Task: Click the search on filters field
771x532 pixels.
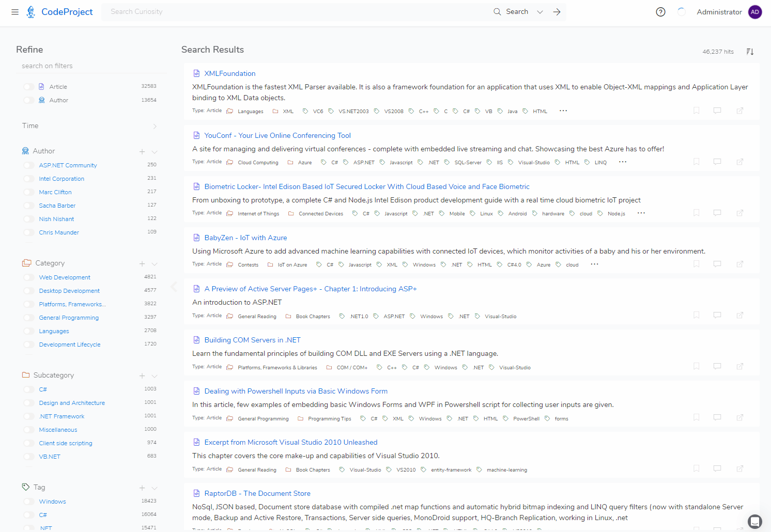Action: tap(91, 66)
